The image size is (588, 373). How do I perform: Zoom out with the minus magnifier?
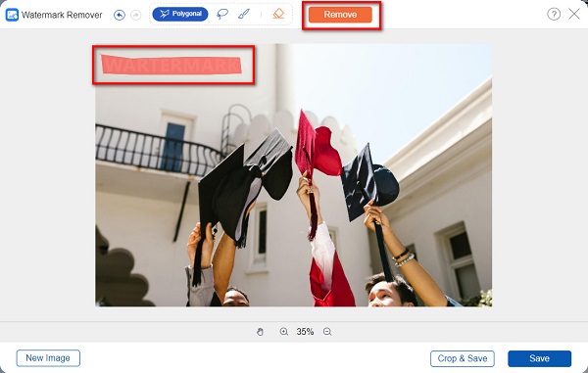pos(327,332)
